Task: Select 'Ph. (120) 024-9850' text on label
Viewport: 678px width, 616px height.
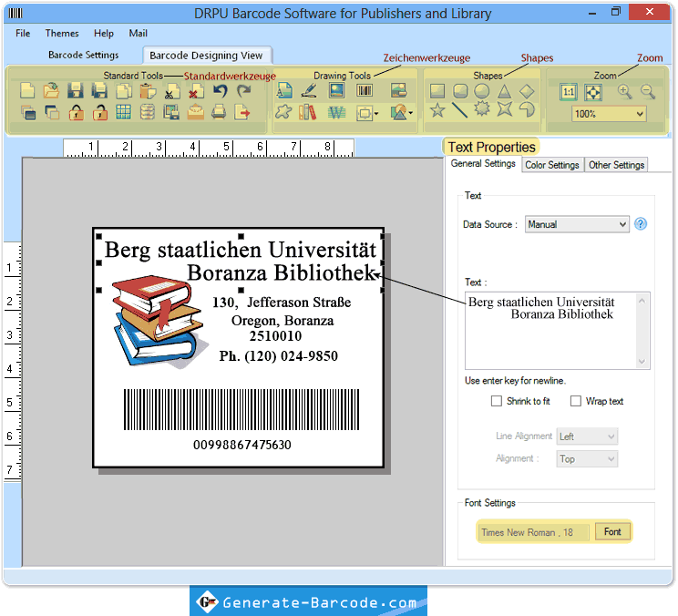Action: (x=279, y=356)
